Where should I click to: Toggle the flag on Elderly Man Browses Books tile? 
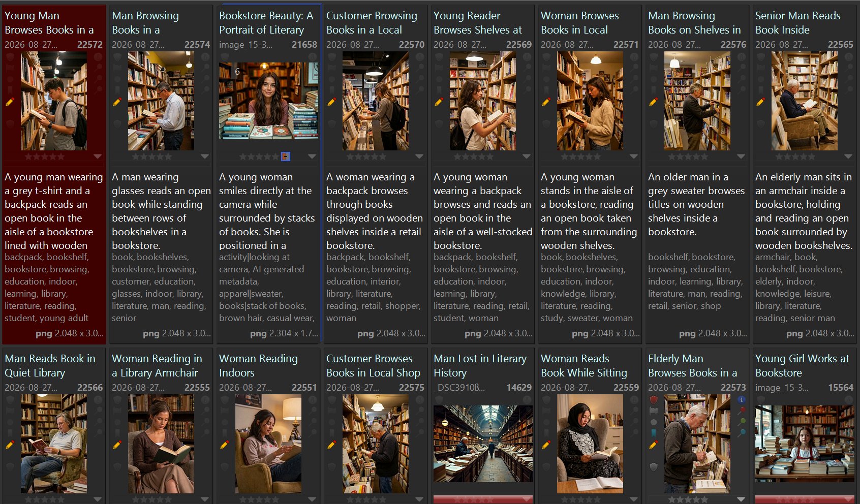pos(654,411)
